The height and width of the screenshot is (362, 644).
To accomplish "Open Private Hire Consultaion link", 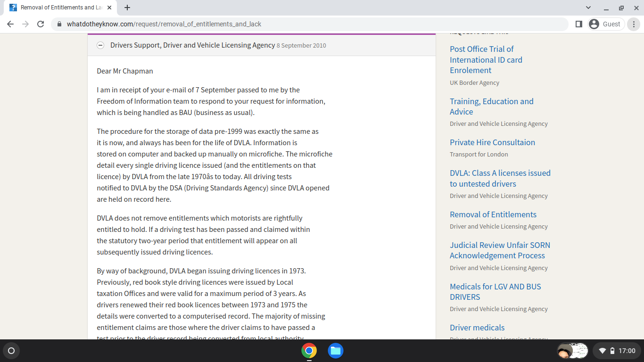I will click(x=492, y=142).
